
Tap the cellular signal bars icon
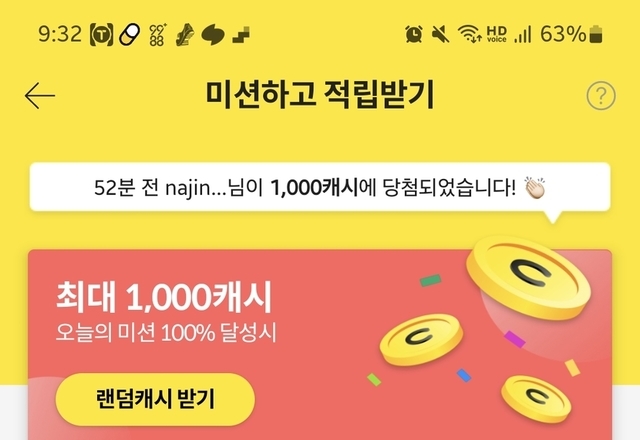click(x=523, y=34)
